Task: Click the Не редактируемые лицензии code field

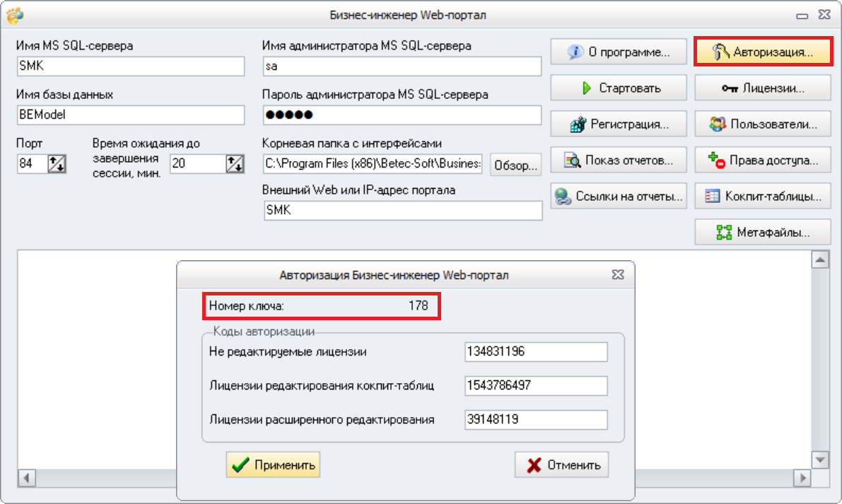Action: (x=536, y=352)
